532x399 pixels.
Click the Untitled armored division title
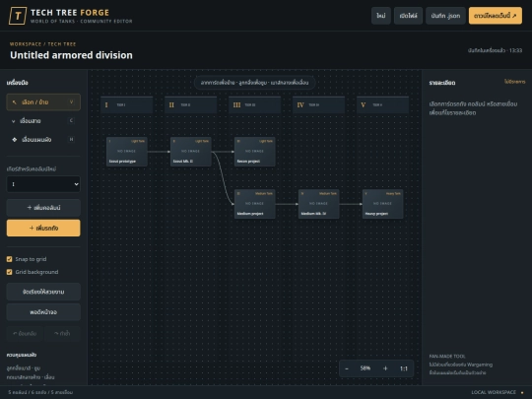[71, 55]
